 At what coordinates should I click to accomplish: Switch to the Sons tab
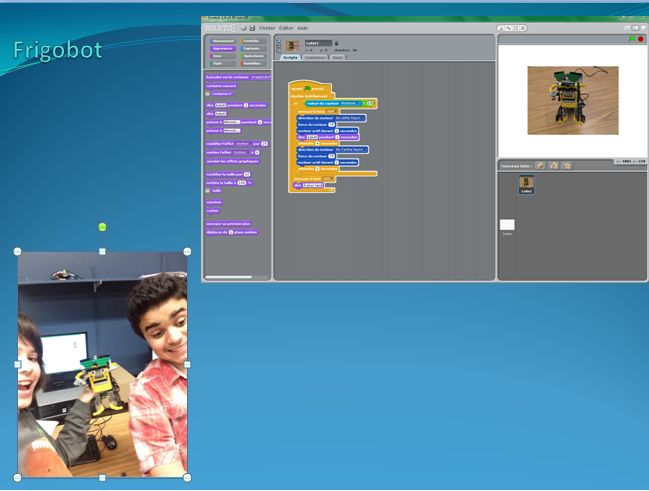(x=338, y=58)
